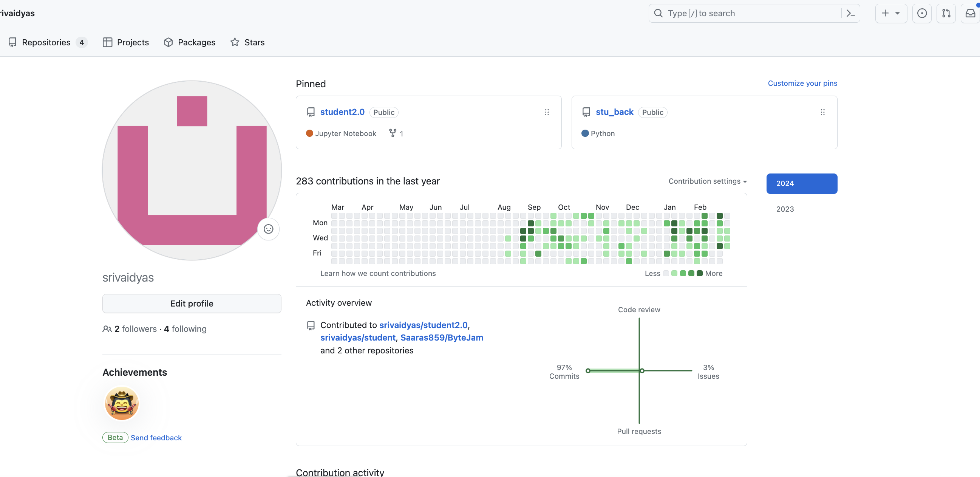
Task: Open the notifications inbox icon
Action: pyautogui.click(x=971, y=13)
